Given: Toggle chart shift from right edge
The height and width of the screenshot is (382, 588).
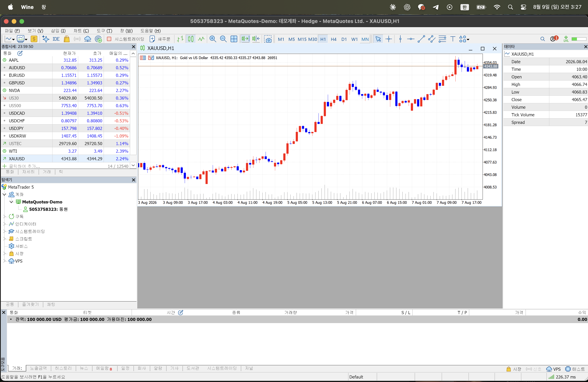Looking at the screenshot, I should pos(256,39).
